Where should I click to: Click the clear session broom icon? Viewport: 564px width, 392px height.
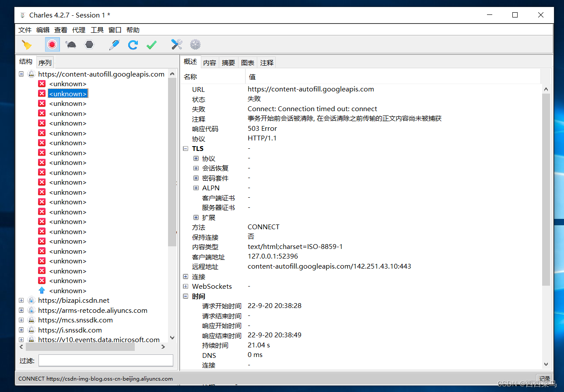pos(26,44)
